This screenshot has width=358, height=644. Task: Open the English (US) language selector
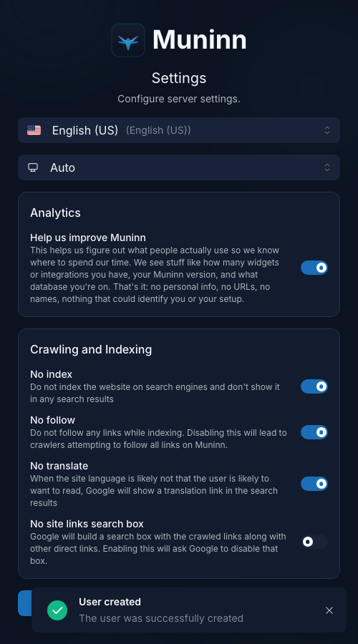click(x=179, y=130)
